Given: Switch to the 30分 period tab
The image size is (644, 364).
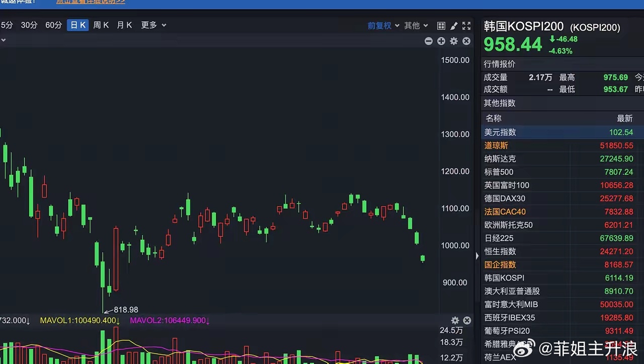Looking at the screenshot, I should click(29, 25).
